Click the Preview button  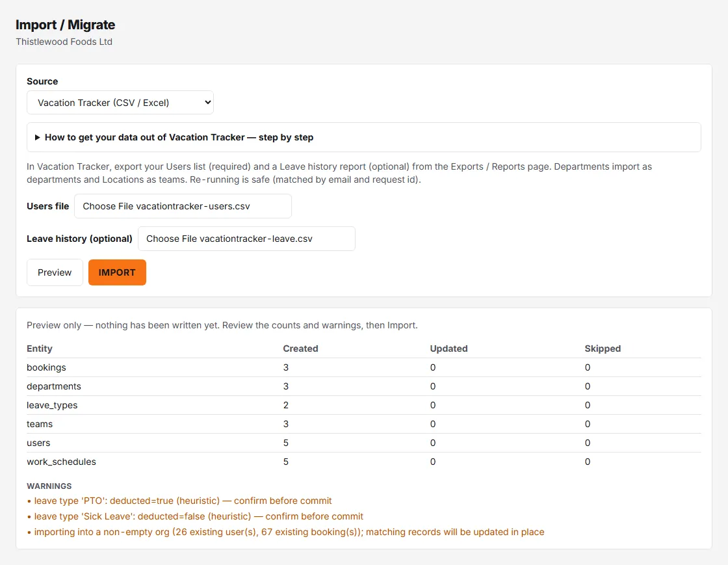(x=55, y=272)
